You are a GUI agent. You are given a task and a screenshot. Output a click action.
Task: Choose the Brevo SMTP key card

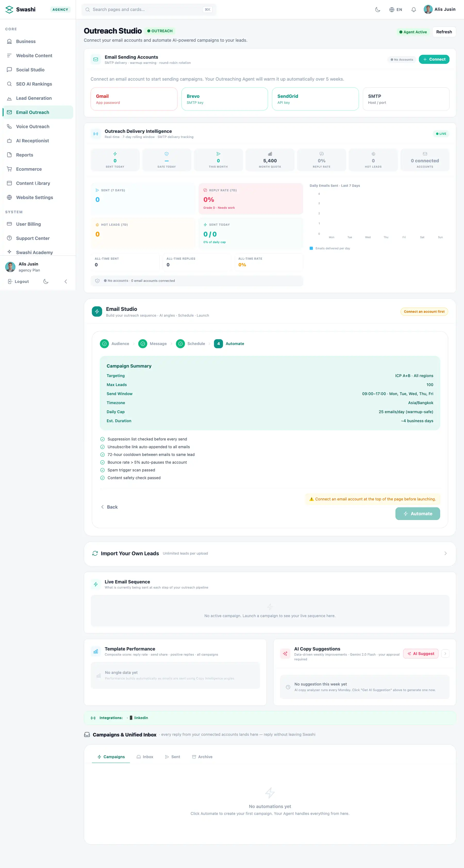coord(225,99)
